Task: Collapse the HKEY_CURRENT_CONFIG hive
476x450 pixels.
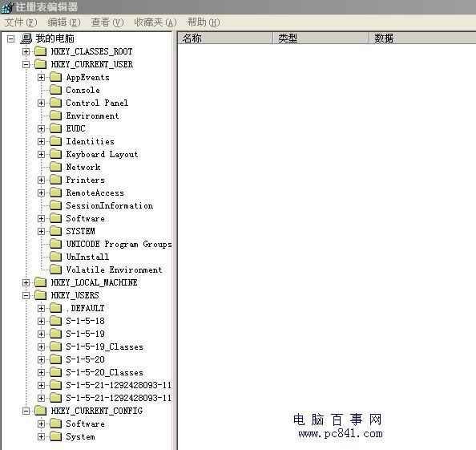Action: click(26, 411)
